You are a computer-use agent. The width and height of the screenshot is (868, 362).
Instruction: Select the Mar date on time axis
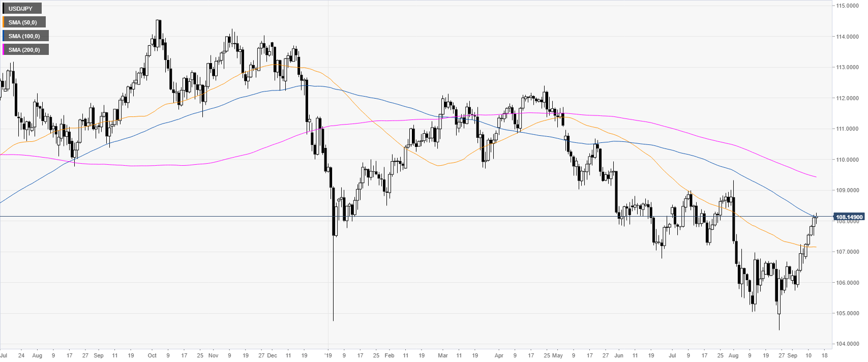click(443, 355)
